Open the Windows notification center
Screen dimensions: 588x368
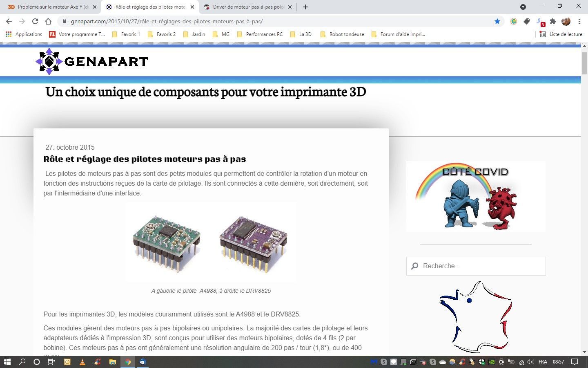[575, 362]
